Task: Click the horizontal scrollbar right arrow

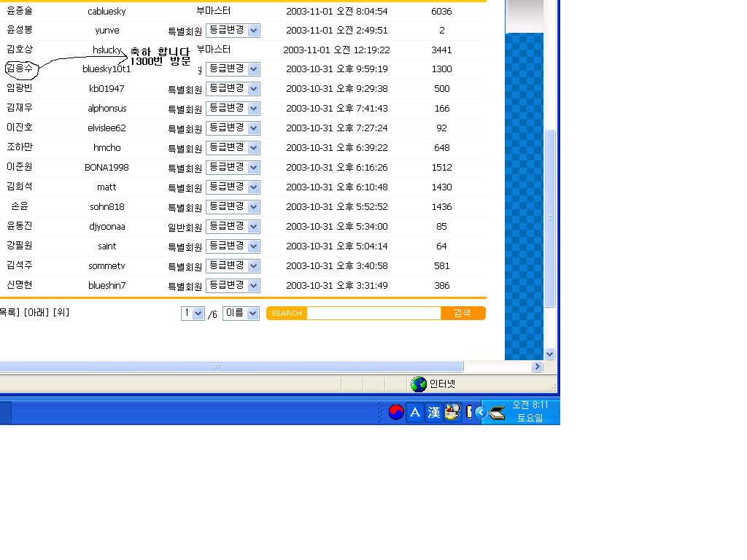Action: 538,367
